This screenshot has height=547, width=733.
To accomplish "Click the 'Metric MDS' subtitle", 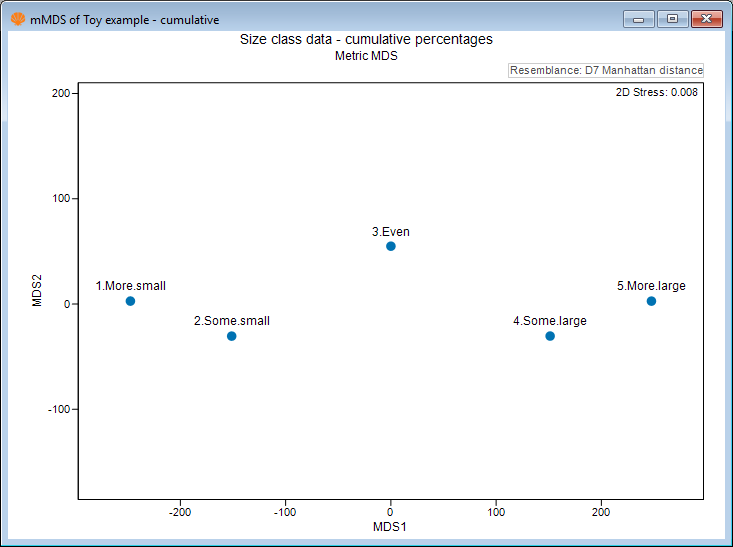I will click(x=366, y=57).
